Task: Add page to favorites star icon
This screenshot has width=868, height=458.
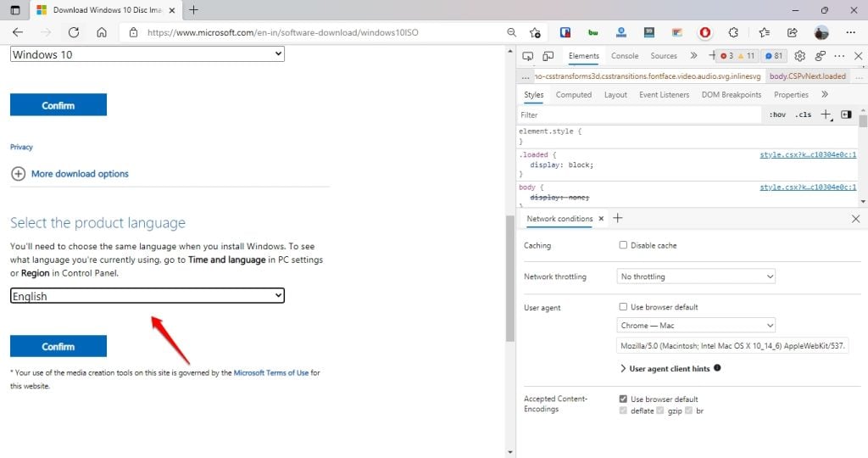Action: 535,33
